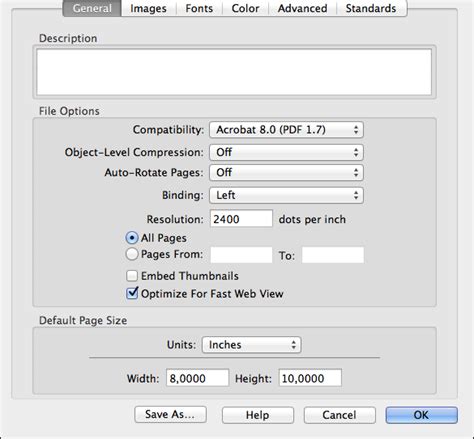Open the Compatibility dropdown
The image size is (474, 439).
286,130
